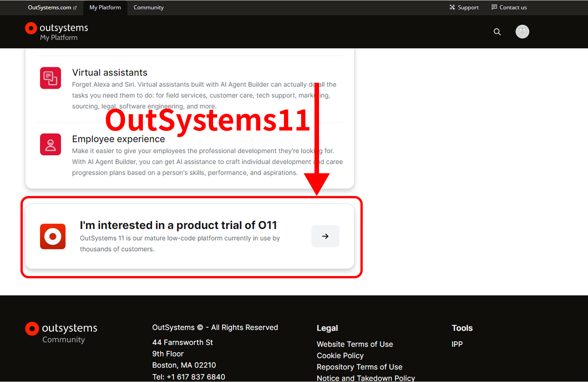The width and height of the screenshot is (588, 382).
Task: Switch to the My Platform tab
Action: [105, 8]
